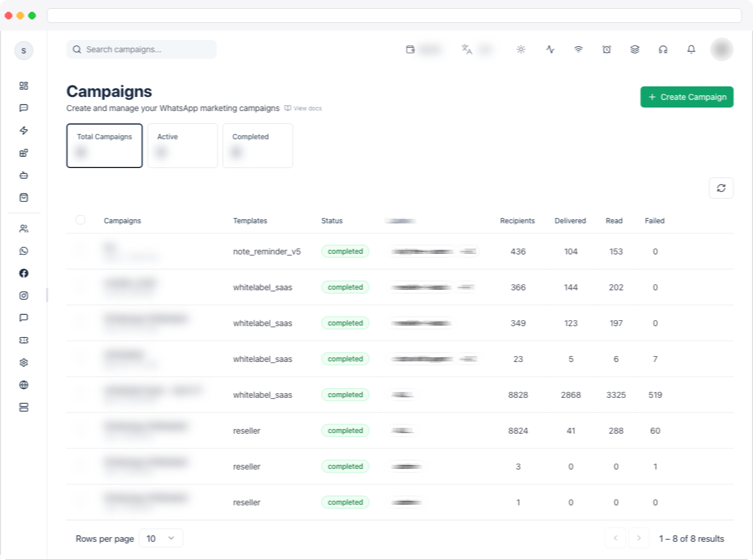
Task: Click the failed value 519
Action: [x=655, y=395]
